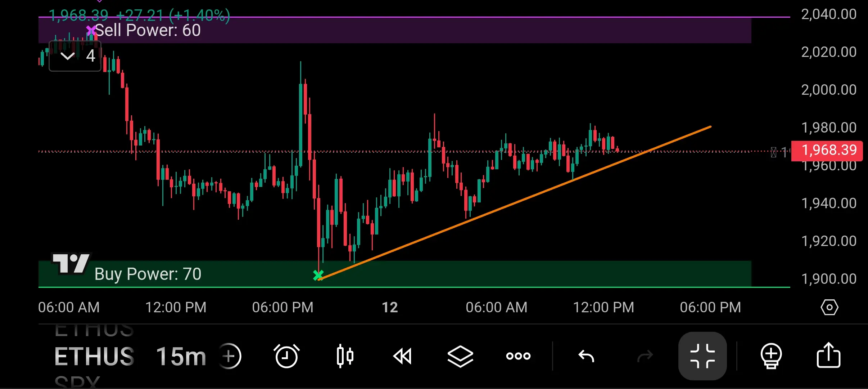
Task: Open the 15m timeframe selector
Action: (x=181, y=356)
